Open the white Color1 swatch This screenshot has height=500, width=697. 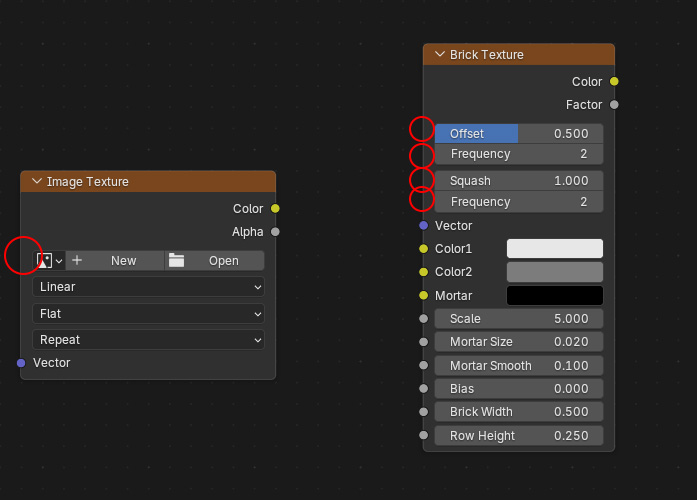[555, 248]
